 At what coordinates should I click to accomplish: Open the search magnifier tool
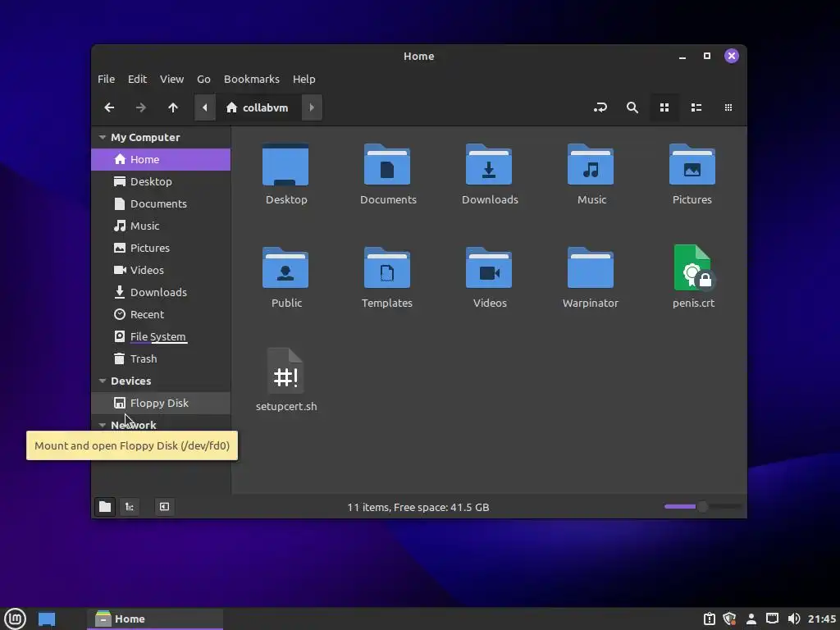[632, 107]
